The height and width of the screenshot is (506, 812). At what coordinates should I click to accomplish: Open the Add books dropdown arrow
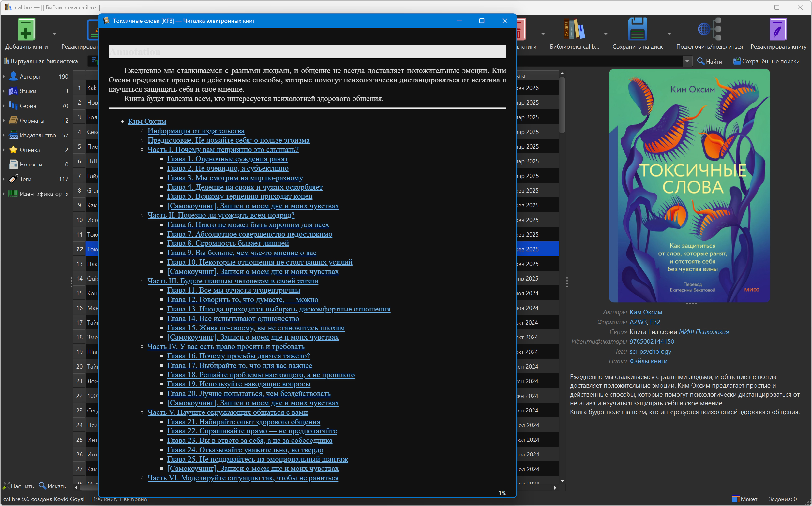point(54,34)
